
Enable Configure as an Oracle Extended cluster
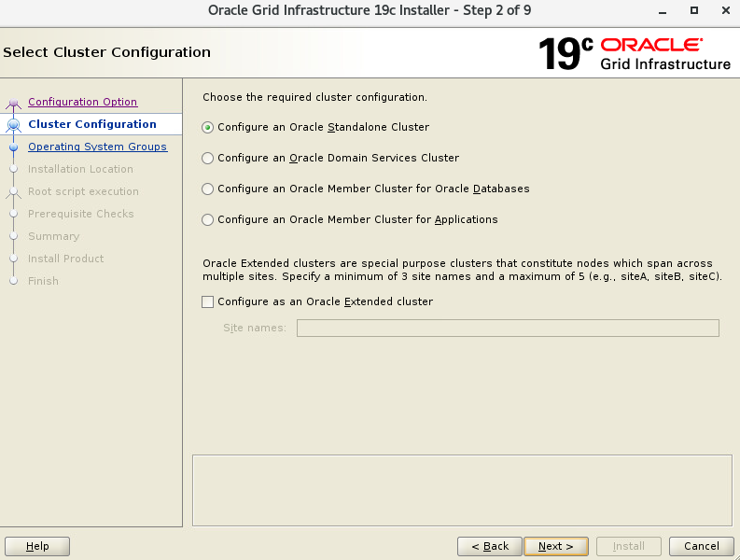pyautogui.click(x=208, y=301)
